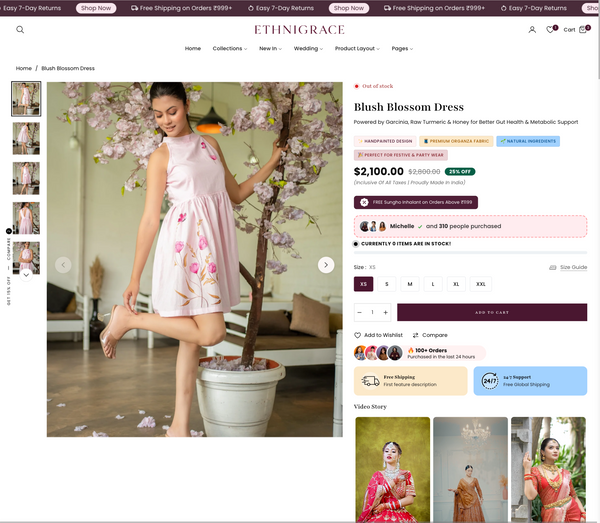The width and height of the screenshot is (600, 523).
Task: Select size M
Action: pyautogui.click(x=410, y=284)
